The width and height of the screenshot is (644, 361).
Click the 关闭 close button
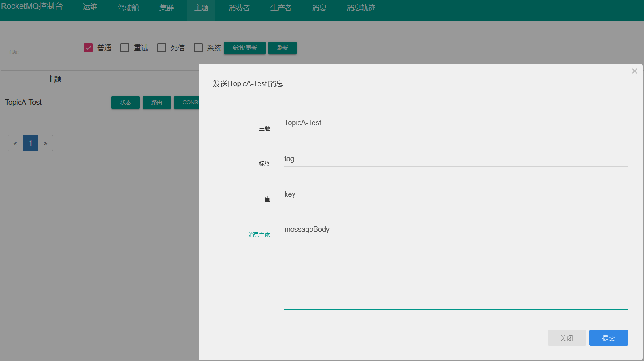(x=567, y=338)
